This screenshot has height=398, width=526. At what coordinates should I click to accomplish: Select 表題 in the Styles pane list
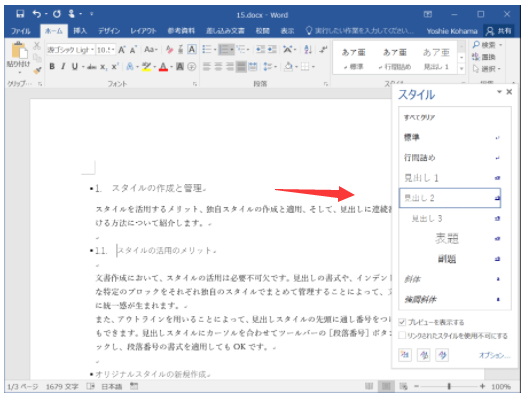coord(450,239)
